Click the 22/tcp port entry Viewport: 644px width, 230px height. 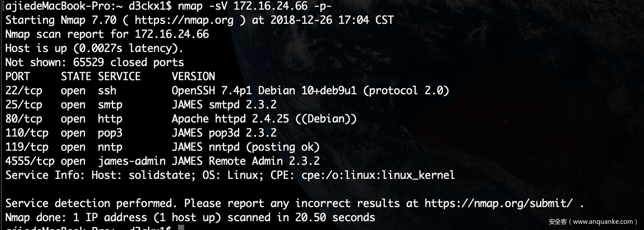coord(24,91)
